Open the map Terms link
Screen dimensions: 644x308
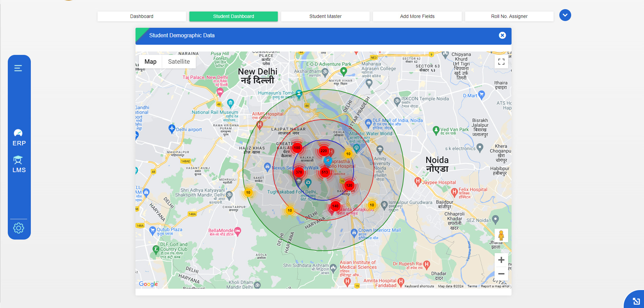472,286
